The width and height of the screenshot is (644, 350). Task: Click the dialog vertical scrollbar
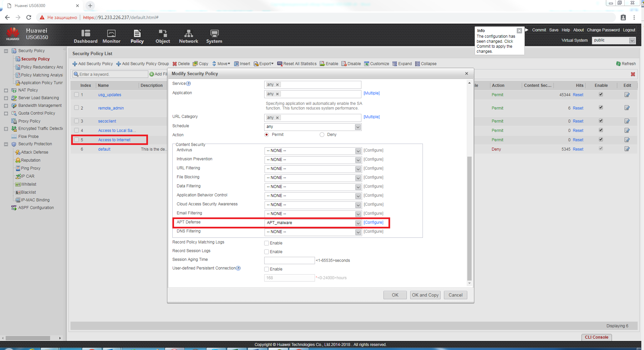point(469,219)
